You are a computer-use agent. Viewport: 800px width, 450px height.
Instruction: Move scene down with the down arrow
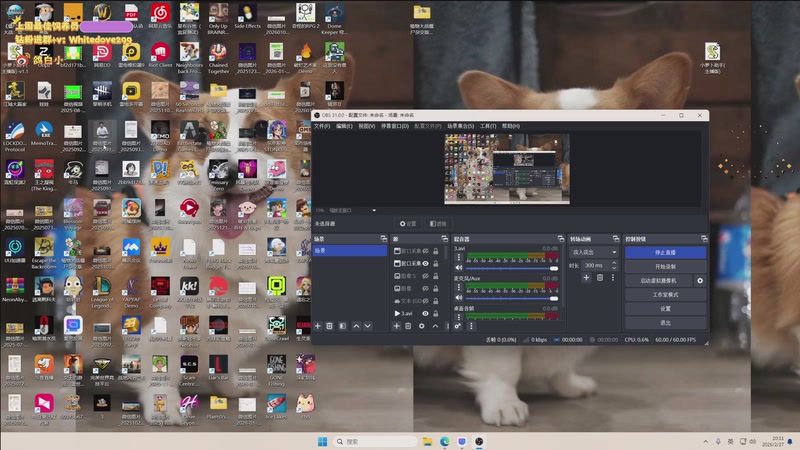click(x=367, y=326)
